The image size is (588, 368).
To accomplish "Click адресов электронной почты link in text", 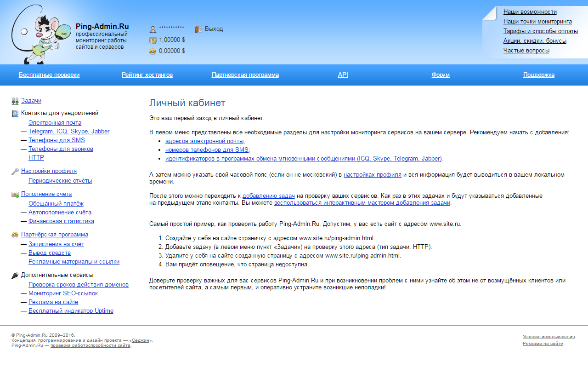I will point(204,141).
